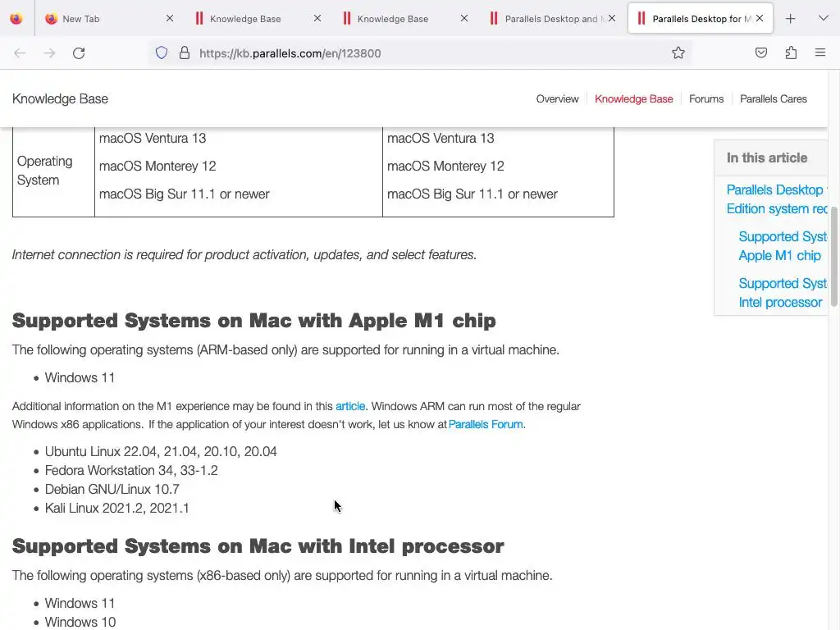Close the New Tab tab
The width and height of the screenshot is (840, 630).
[x=170, y=18]
